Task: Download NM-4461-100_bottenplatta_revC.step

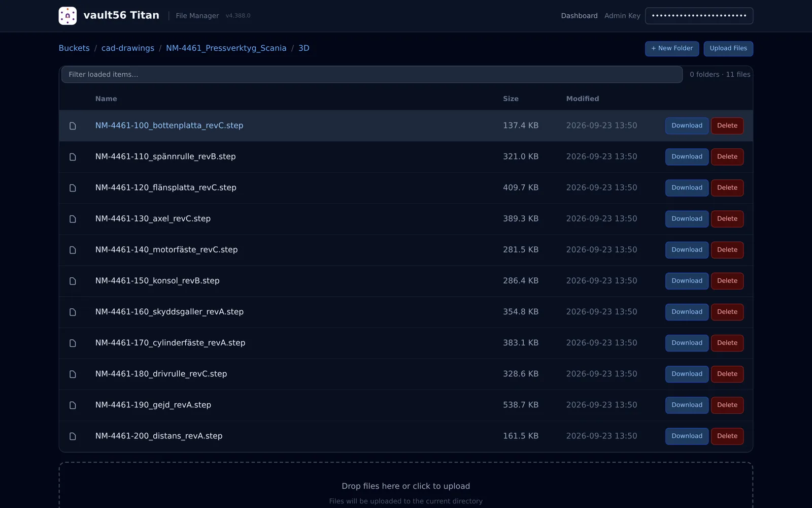Action: [687, 125]
